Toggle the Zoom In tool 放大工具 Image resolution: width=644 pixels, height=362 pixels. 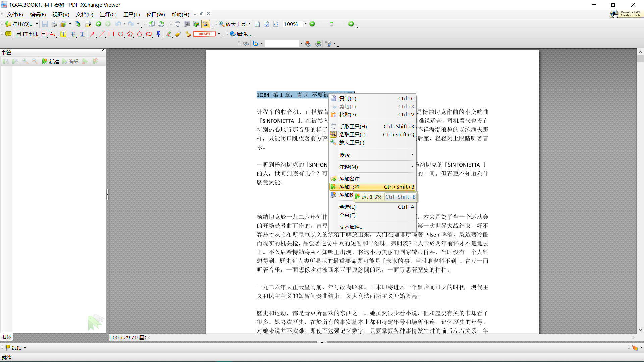[232, 24]
